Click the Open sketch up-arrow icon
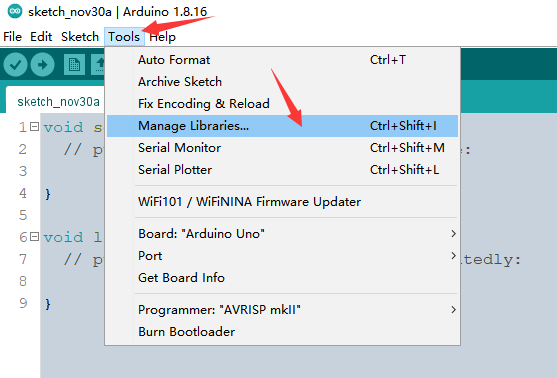The height and width of the screenshot is (378, 557). 98,65
